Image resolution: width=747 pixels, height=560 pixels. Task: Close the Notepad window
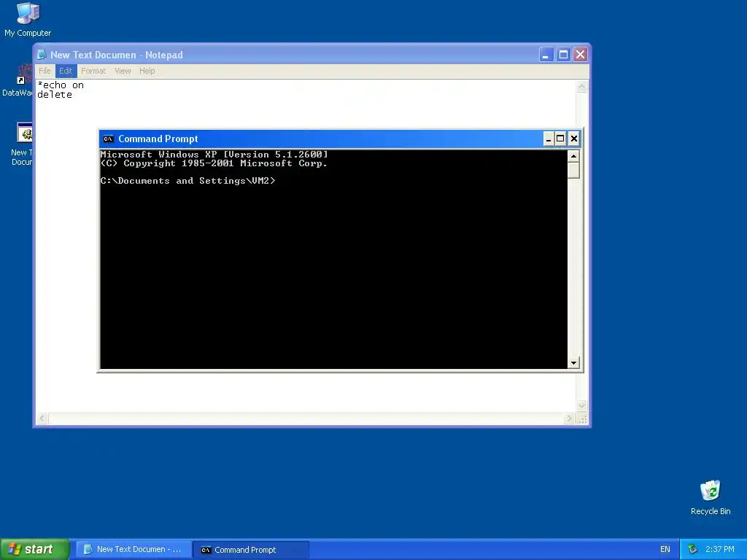(580, 55)
